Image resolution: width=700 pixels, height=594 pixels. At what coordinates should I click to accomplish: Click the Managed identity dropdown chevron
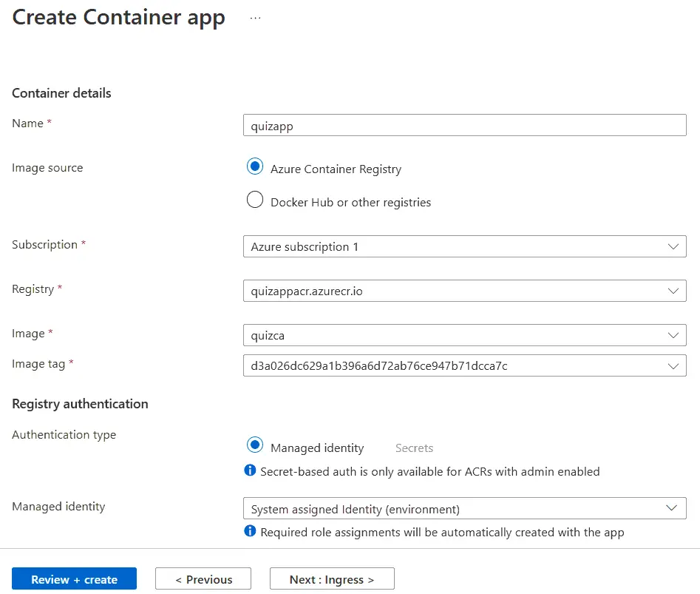pyautogui.click(x=673, y=508)
